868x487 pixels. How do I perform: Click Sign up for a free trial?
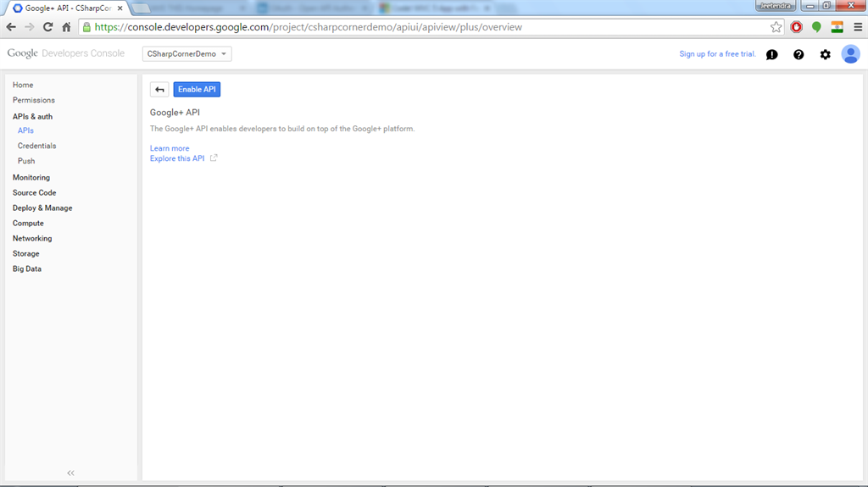[x=717, y=53]
